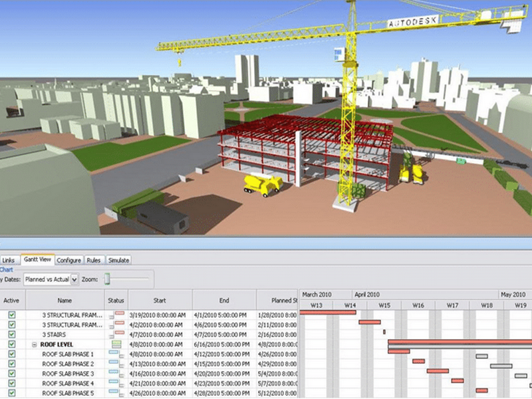Collapse the ROOF LEVEL task group
The width and height of the screenshot is (532, 399).
point(34,344)
